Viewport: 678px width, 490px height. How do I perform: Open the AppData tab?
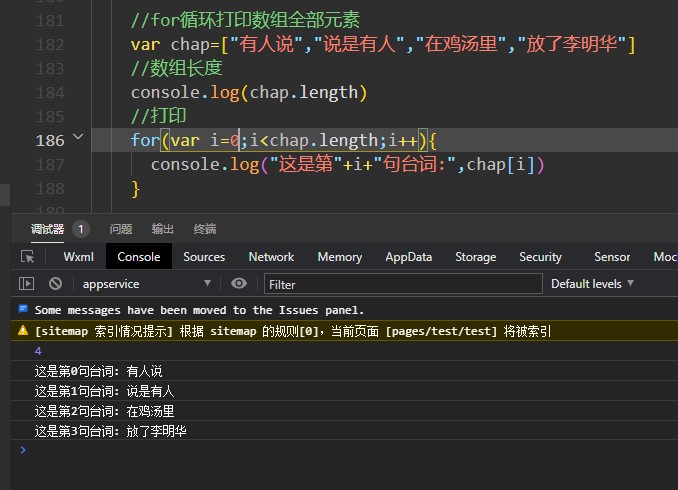409,257
